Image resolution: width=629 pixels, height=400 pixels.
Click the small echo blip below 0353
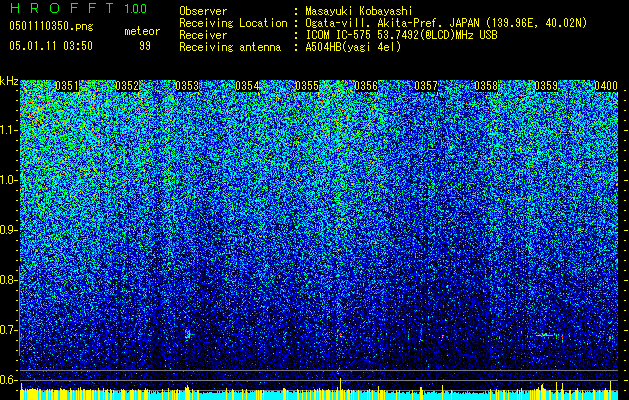pyautogui.click(x=188, y=334)
